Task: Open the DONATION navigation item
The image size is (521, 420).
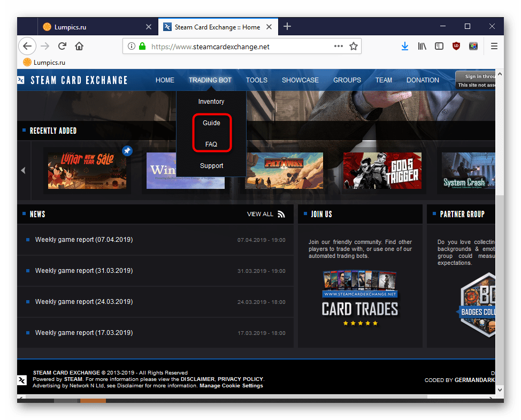Action: click(x=423, y=80)
